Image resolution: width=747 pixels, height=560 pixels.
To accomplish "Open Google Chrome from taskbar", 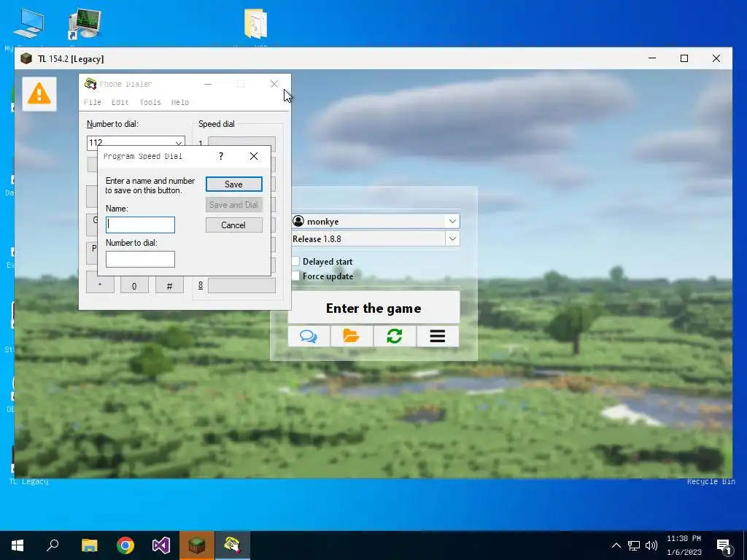I will point(125,545).
